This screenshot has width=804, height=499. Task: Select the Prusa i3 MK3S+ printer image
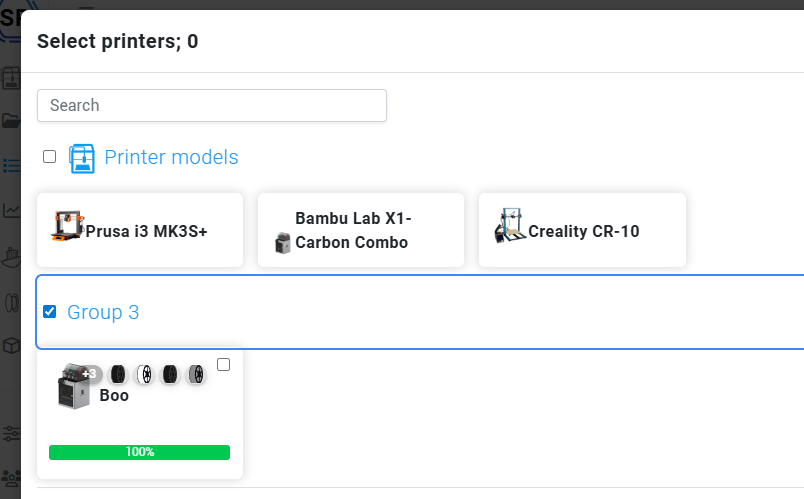tap(68, 225)
